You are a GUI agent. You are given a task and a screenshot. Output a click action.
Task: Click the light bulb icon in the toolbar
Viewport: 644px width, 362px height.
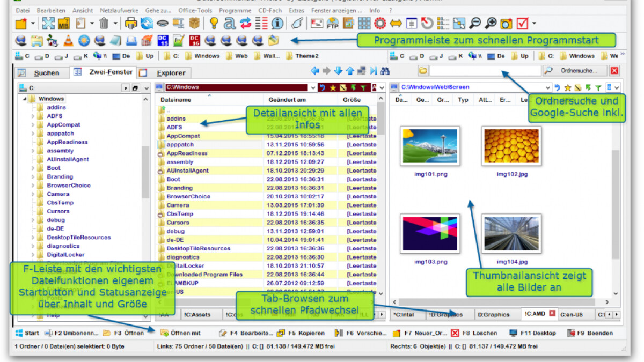[x=214, y=23]
